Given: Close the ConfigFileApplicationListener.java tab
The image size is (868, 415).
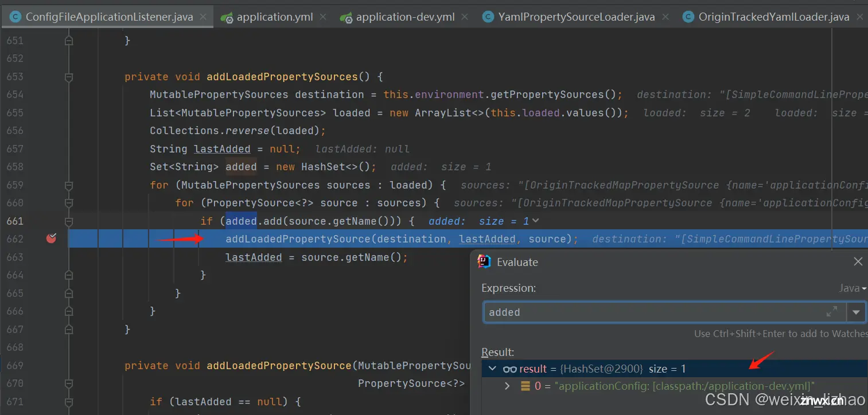Looking at the screenshot, I should pos(203,17).
